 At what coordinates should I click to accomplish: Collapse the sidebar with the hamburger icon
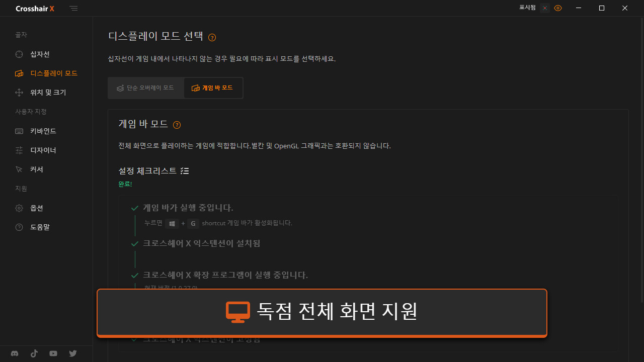[74, 9]
